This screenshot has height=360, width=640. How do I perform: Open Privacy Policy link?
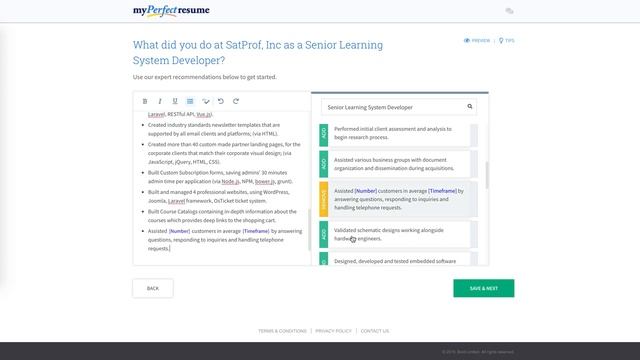tap(333, 331)
